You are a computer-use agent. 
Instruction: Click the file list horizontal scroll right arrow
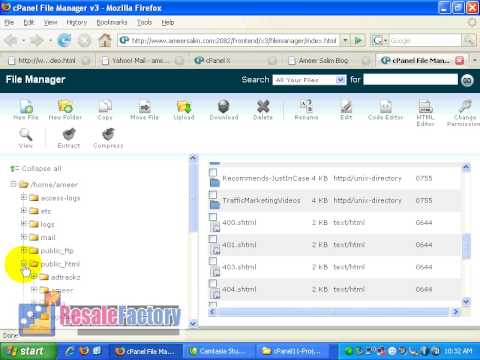point(455,312)
